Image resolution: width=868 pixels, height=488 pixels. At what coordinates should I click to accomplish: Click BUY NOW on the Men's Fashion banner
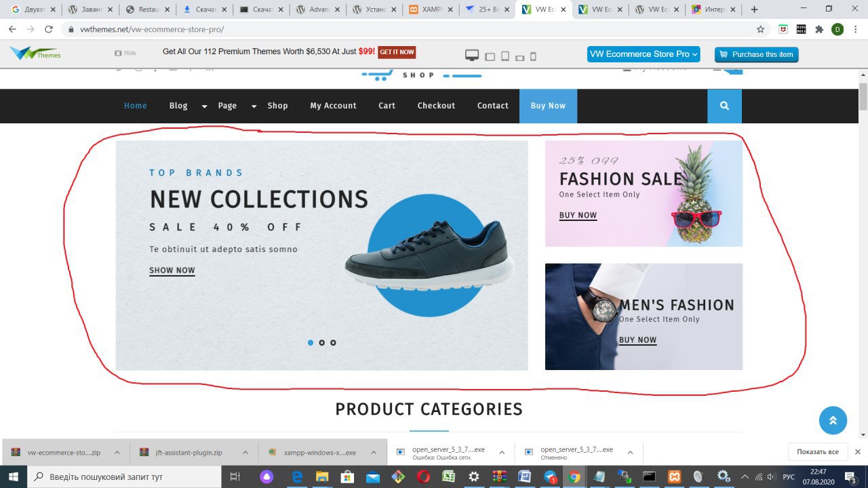click(x=637, y=340)
